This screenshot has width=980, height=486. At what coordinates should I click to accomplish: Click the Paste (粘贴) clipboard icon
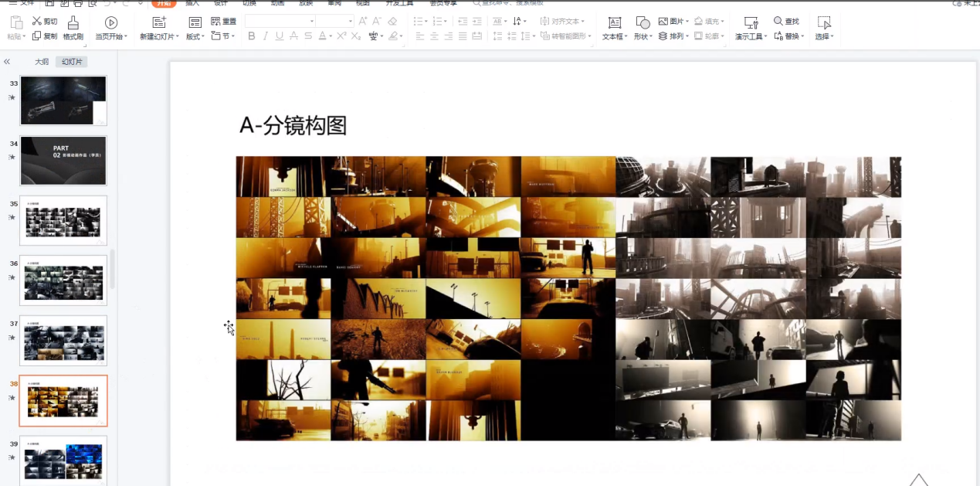click(16, 22)
